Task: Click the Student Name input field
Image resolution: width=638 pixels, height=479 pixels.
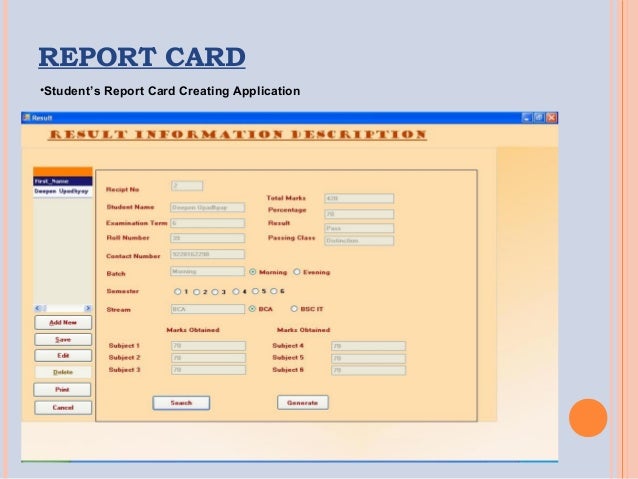Action: (x=208, y=208)
